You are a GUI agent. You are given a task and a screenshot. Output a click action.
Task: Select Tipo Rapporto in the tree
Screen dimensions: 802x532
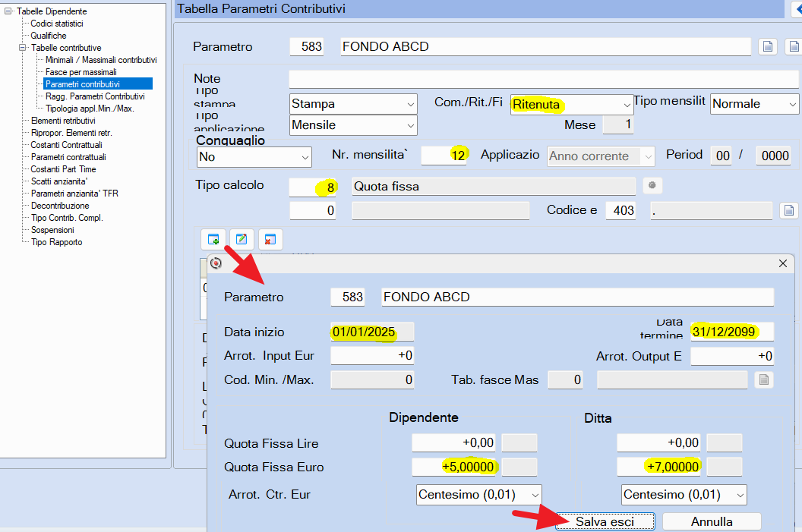[x=57, y=242]
